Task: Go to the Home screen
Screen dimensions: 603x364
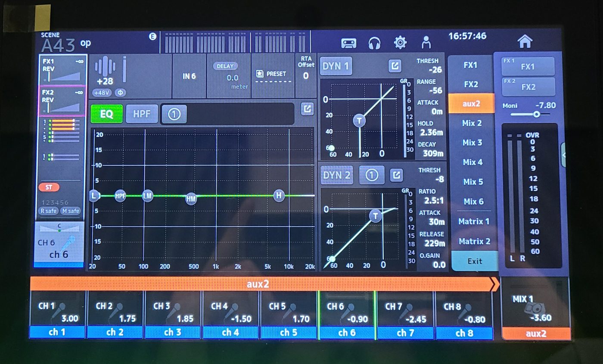Action: tap(525, 41)
